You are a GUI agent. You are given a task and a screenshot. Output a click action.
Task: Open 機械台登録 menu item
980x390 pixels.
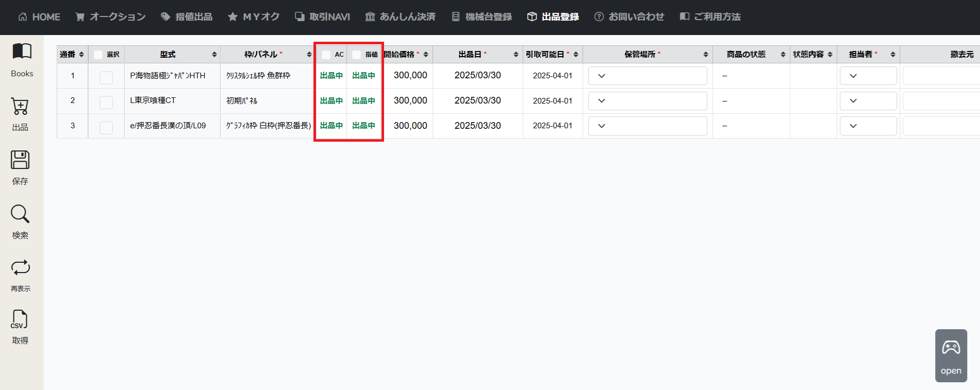pos(481,17)
